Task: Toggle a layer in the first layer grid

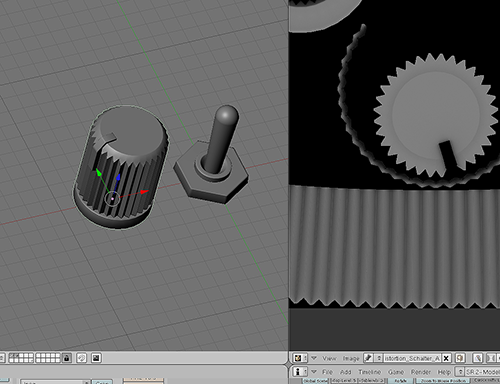Action: (21, 358)
